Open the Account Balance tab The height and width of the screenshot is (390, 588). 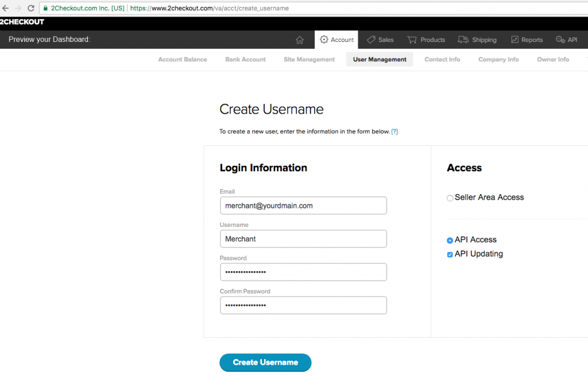tap(182, 59)
